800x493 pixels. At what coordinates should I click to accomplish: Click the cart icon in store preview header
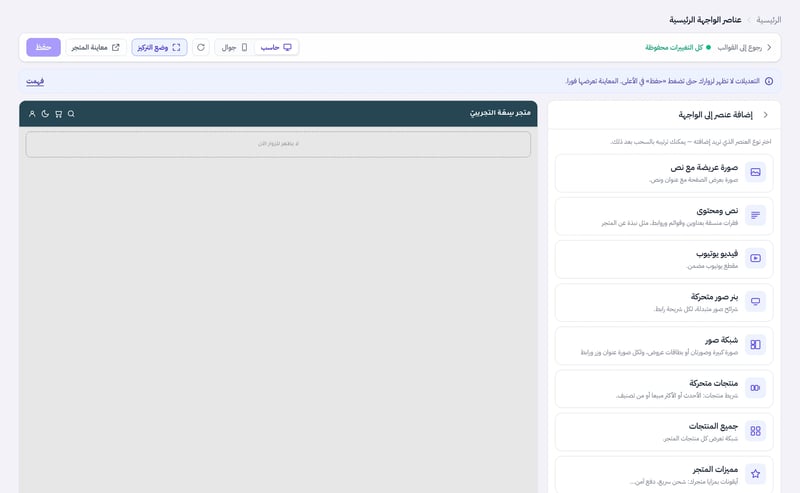click(59, 114)
